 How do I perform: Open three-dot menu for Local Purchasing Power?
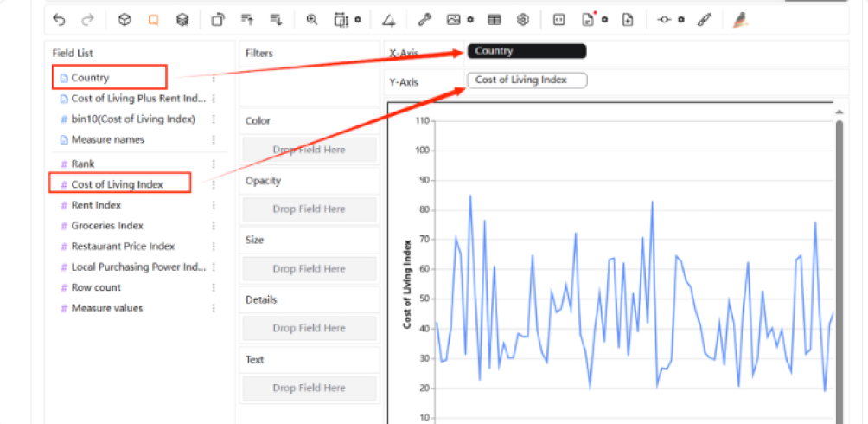coord(214,267)
